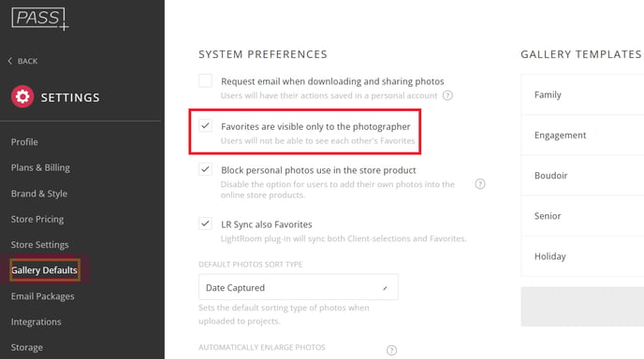Open Date Captured sort type dropdown
Image resolution: width=644 pixels, height=359 pixels.
tap(299, 287)
